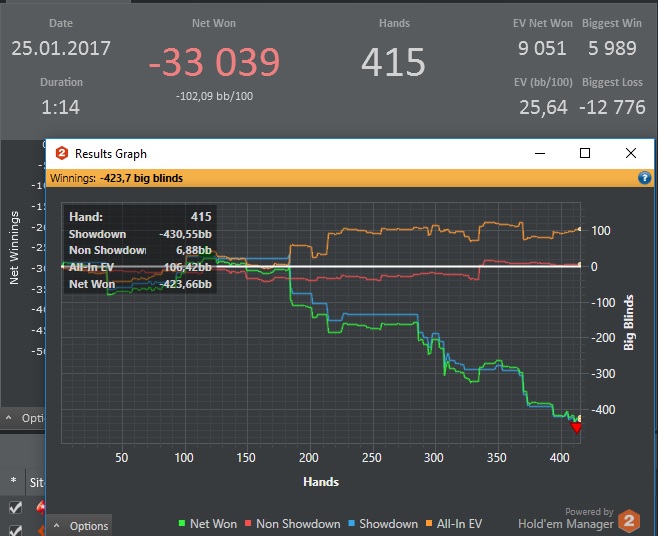Click the Hold'em Manager 2 logo in title bar
Image resolution: width=658 pixels, height=536 pixels.
(62, 153)
